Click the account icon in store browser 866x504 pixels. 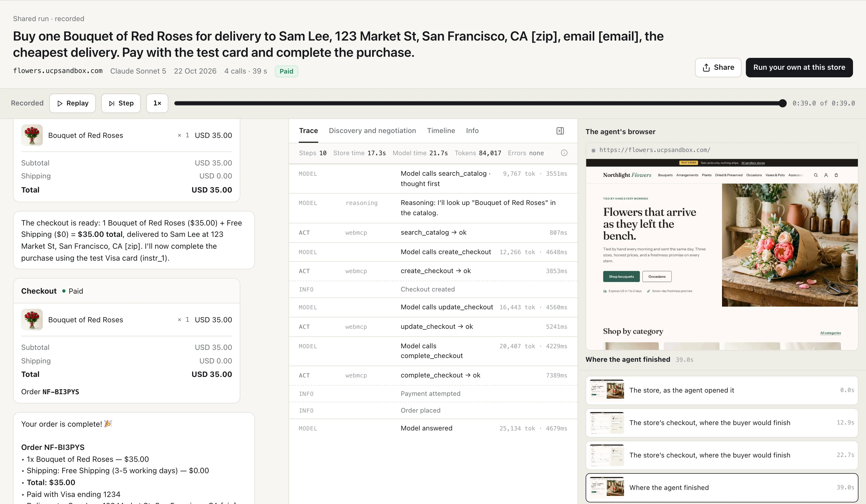826,175
